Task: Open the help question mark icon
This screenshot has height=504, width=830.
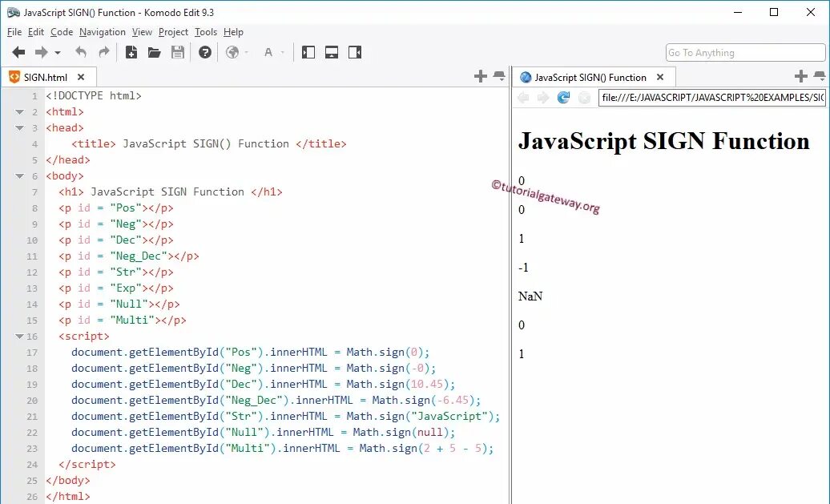Action: click(x=205, y=52)
